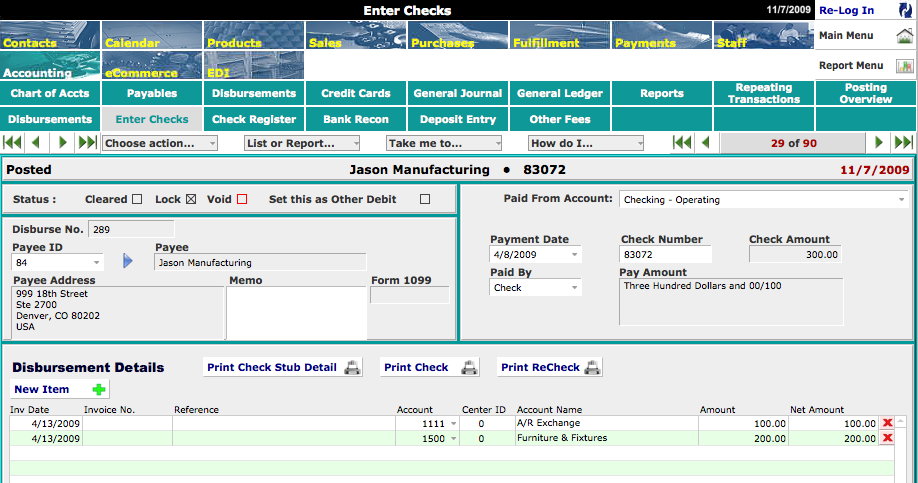The height and width of the screenshot is (483, 918).
Task: Switch to Chart of Accts tab
Action: (x=50, y=93)
